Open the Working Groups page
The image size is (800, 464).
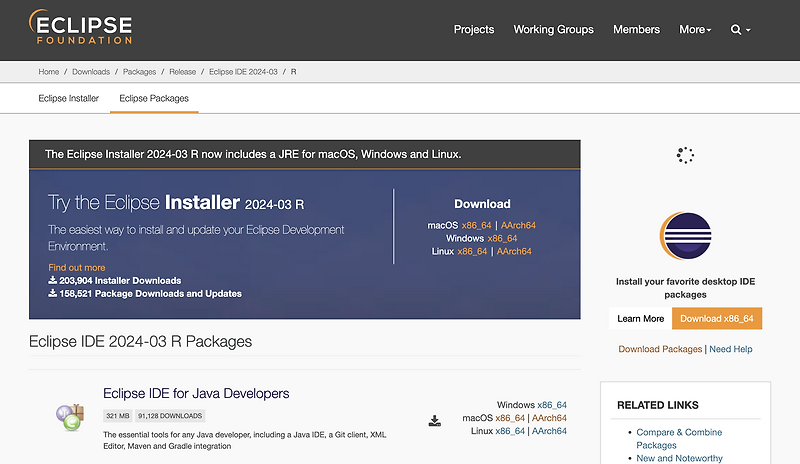click(553, 30)
